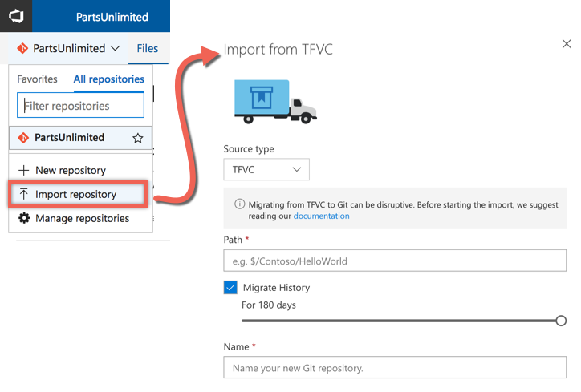Image resolution: width=581 pixels, height=392 pixels.
Task: Click the delivery truck illustration
Action: coord(275,102)
